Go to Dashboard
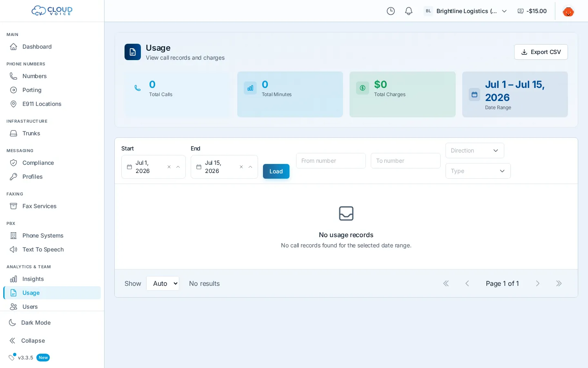 (52, 47)
